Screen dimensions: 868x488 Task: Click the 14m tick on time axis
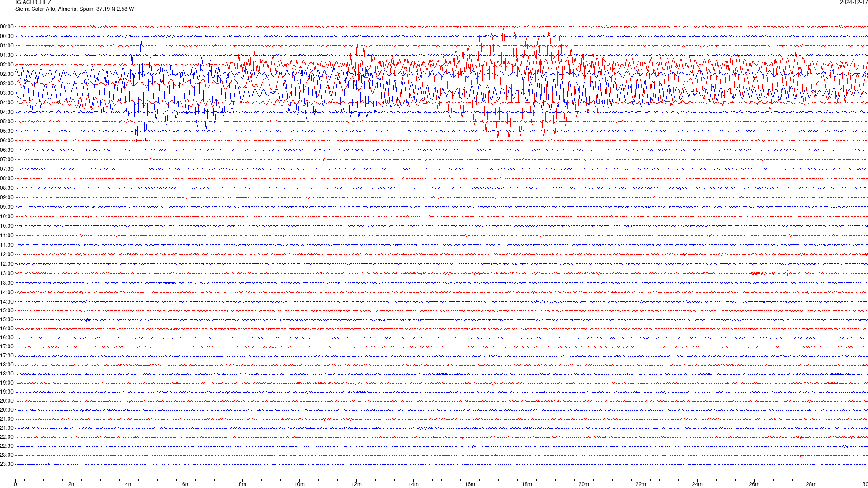[x=413, y=484]
